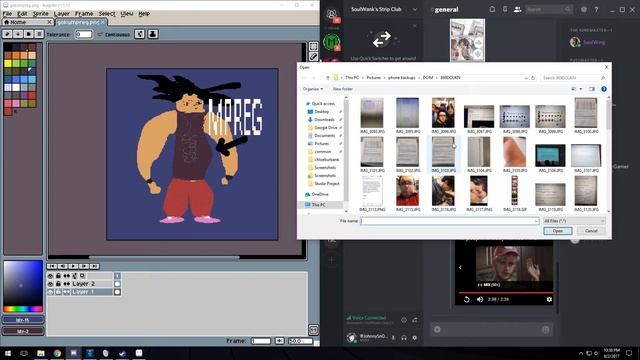
Task: Toggle continuous cels for Layer 1
Action: point(67,292)
